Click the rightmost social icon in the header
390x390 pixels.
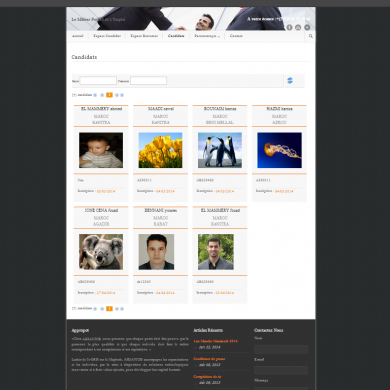307,27
